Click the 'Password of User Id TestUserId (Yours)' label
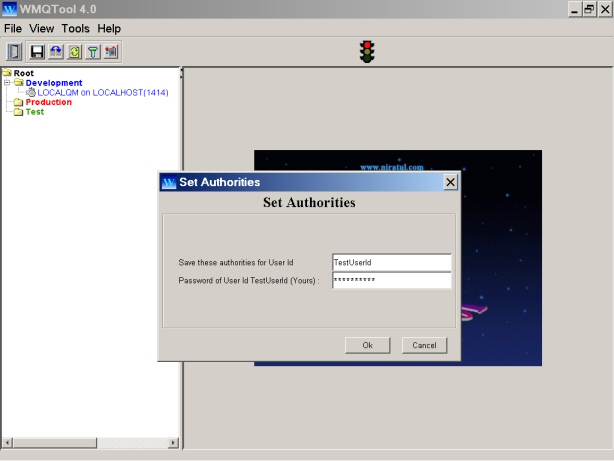The width and height of the screenshot is (614, 461). tap(249, 280)
